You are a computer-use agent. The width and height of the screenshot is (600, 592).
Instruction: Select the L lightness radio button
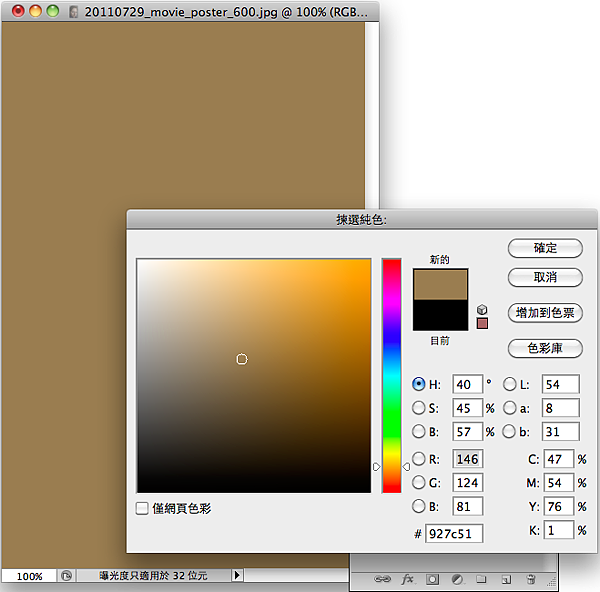509,384
